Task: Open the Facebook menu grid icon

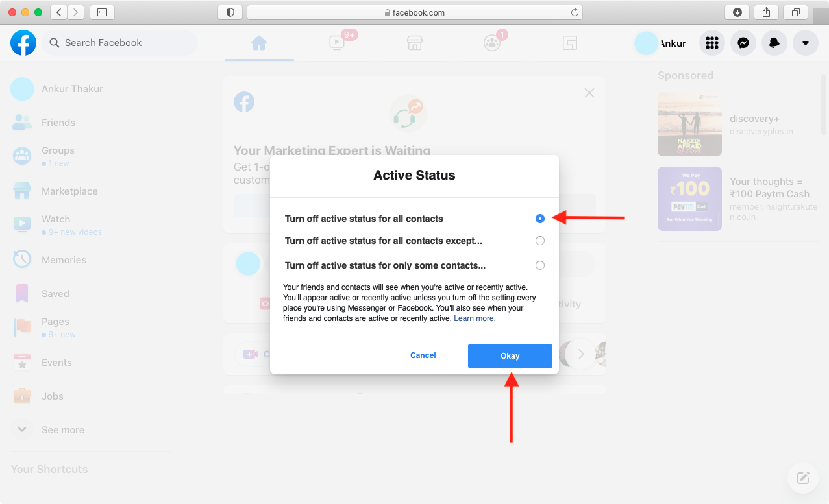Action: click(712, 43)
